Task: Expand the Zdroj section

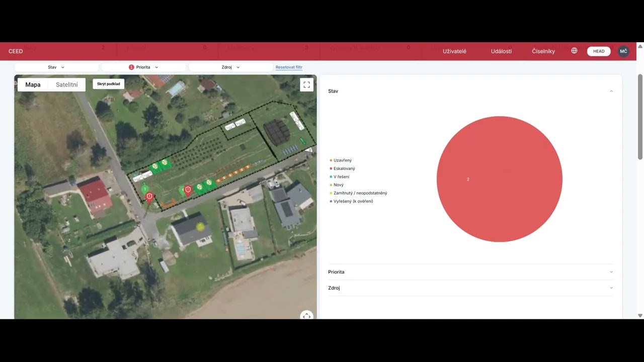Action: click(611, 288)
